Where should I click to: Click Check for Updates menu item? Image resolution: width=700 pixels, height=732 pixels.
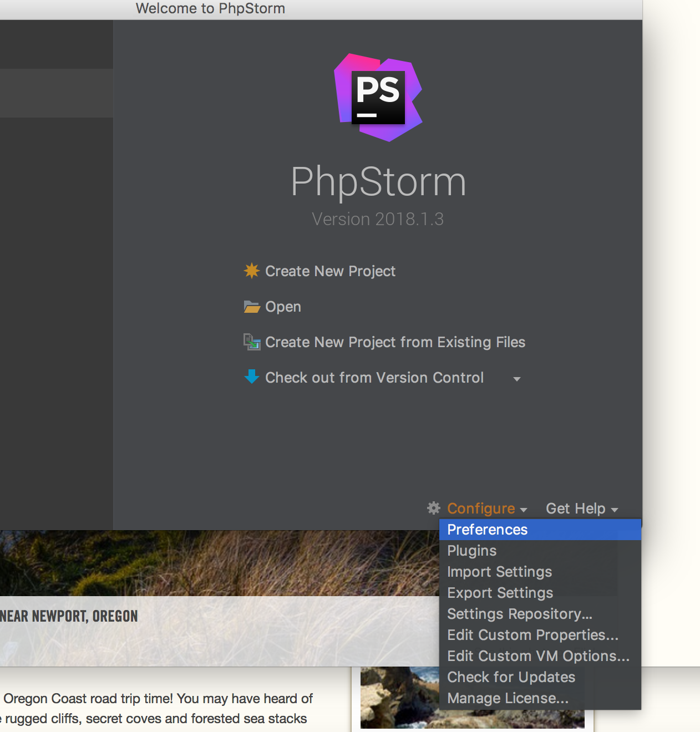click(540, 677)
